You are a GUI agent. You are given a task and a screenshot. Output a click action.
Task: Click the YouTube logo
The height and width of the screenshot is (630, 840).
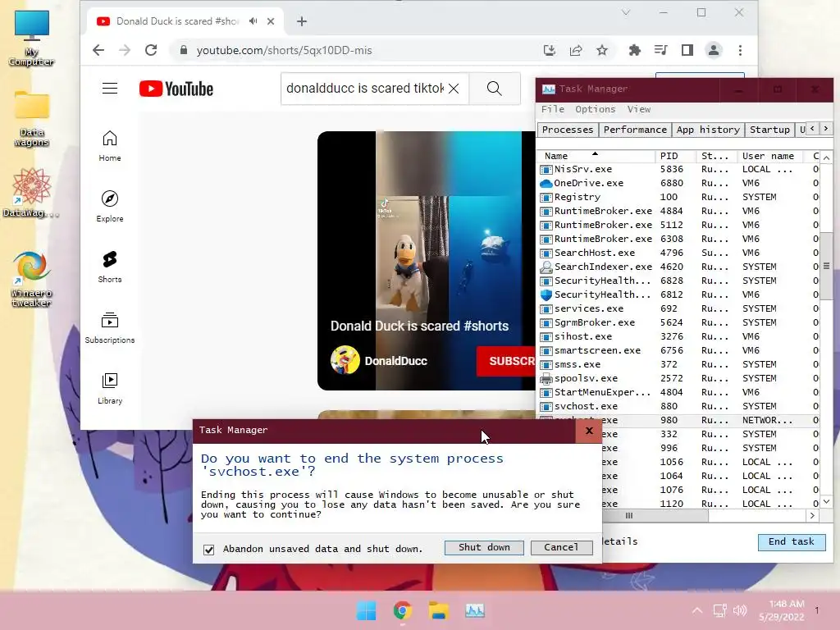point(176,89)
